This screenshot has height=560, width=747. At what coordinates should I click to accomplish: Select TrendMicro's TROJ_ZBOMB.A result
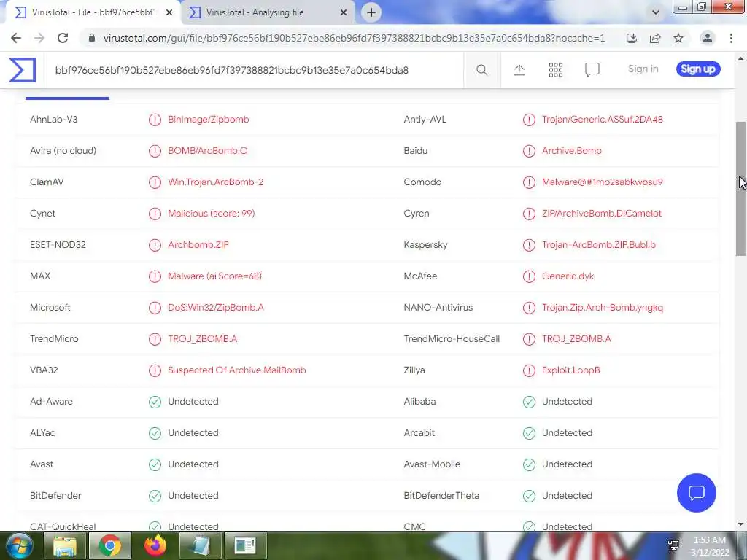(203, 339)
